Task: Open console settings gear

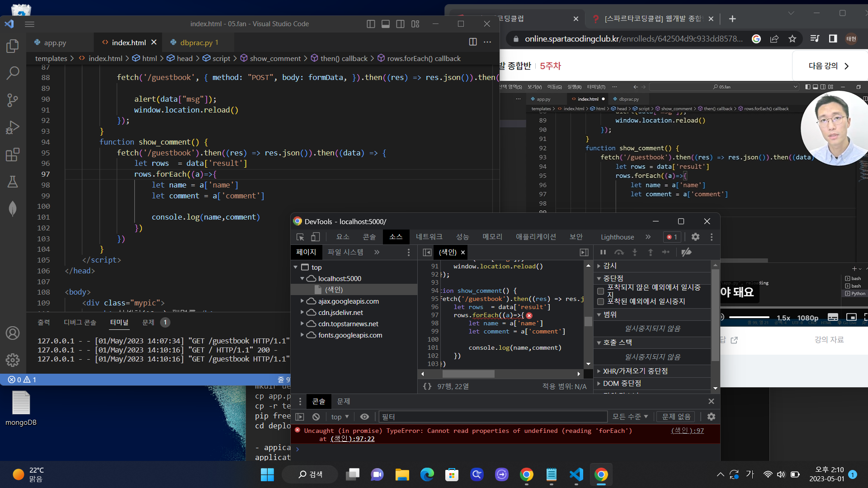Action: click(711, 417)
